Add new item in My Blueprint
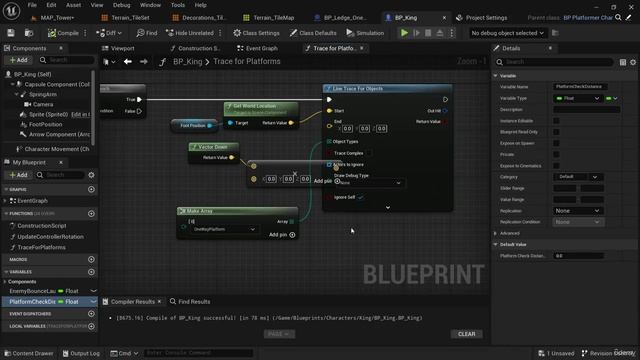640x360 pixels. pyautogui.click(x=19, y=175)
